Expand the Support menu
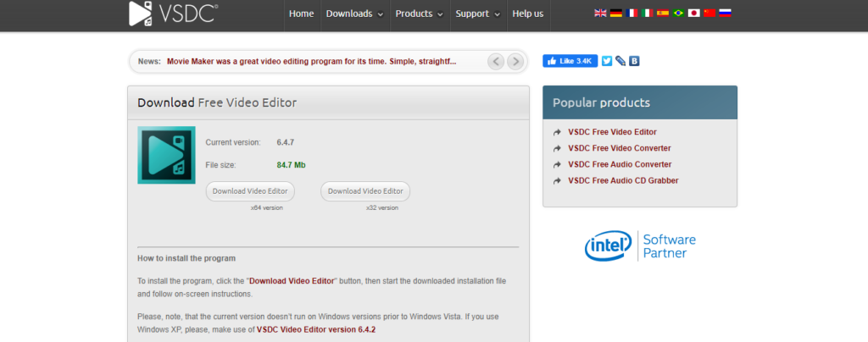 pos(478,14)
